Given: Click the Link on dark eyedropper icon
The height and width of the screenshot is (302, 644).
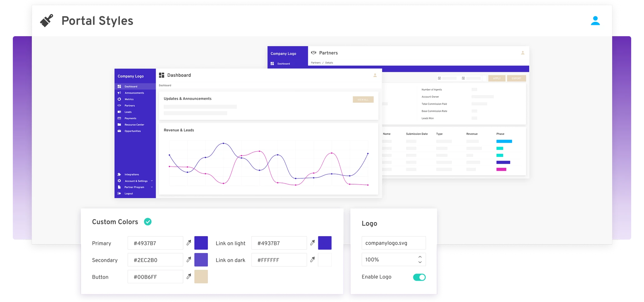Looking at the screenshot, I should tap(312, 260).
